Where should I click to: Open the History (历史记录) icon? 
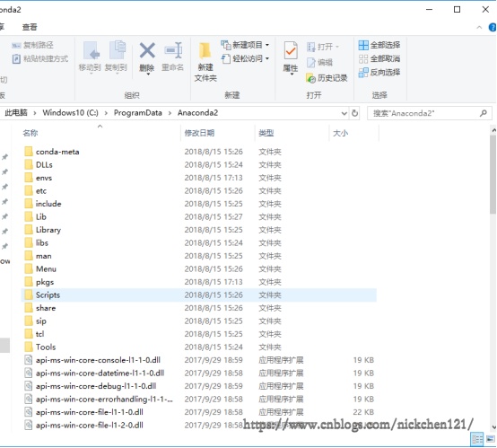click(310, 78)
